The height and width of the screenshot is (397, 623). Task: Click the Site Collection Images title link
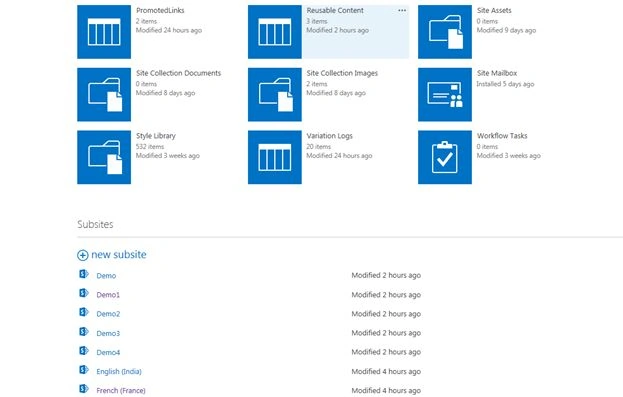pyautogui.click(x=342, y=73)
